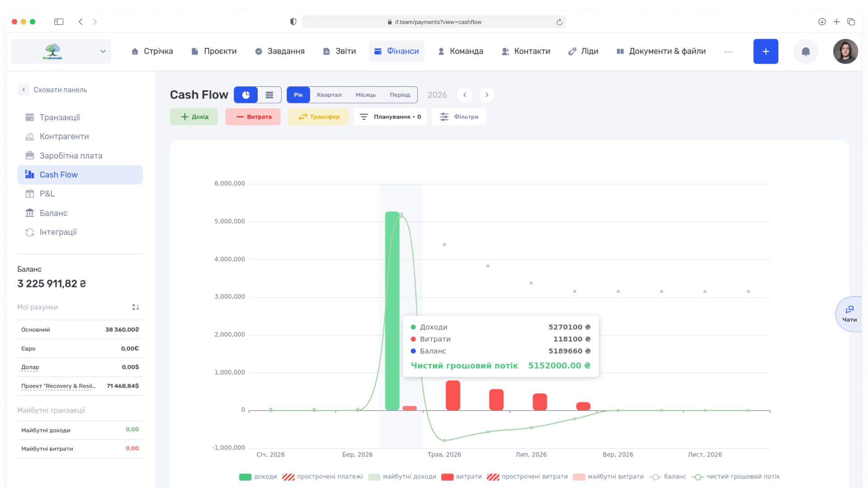This screenshot has height=488, width=868.
Task: Open the Проєкти menu
Action: 214,52
